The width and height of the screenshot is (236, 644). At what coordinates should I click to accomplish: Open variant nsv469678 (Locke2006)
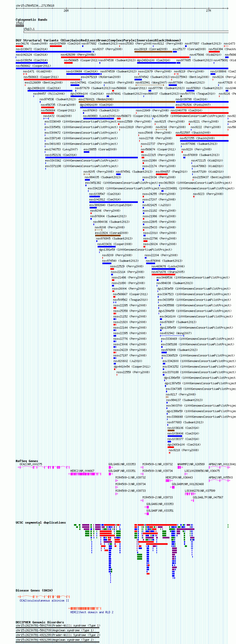point(168,266)
